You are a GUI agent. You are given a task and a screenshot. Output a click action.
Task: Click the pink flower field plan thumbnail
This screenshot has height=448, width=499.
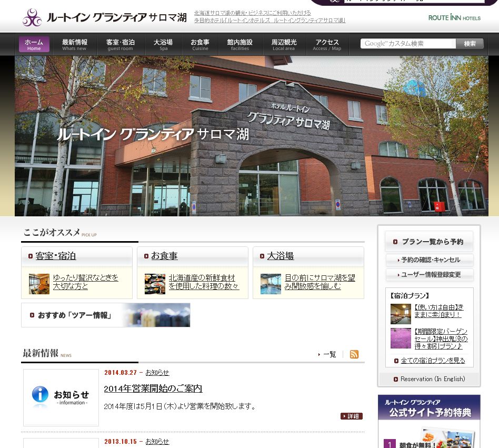point(401,338)
